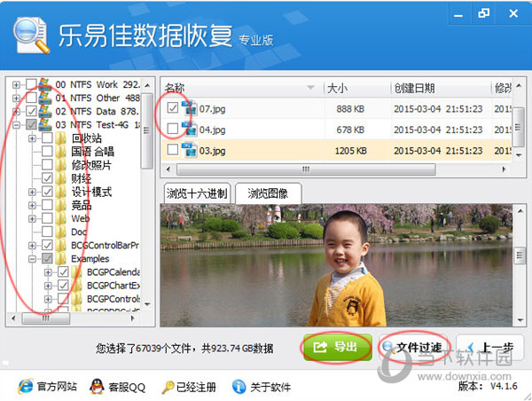Expand the 设计模式 folder node
The width and height of the screenshot is (532, 401).
click(32, 193)
